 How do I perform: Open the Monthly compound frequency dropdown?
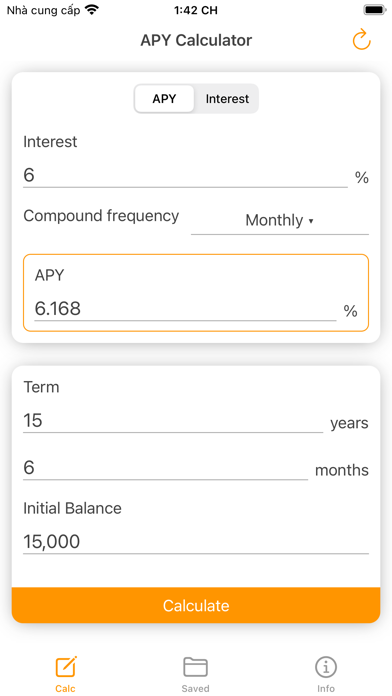coord(280,221)
